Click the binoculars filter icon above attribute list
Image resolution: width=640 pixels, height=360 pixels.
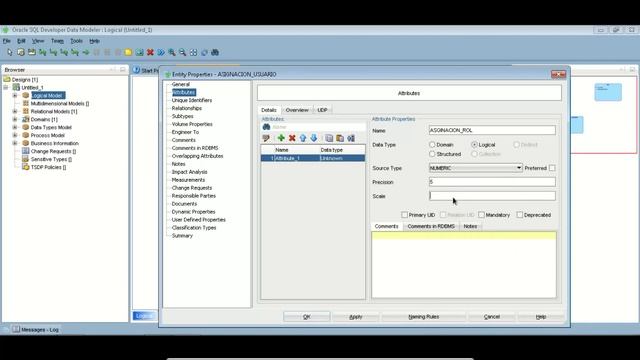[267, 127]
